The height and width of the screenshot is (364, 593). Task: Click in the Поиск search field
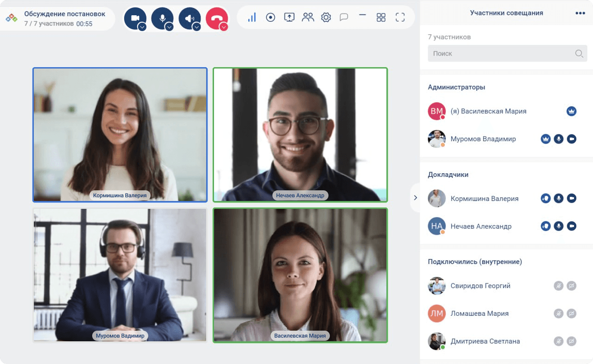pyautogui.click(x=503, y=54)
